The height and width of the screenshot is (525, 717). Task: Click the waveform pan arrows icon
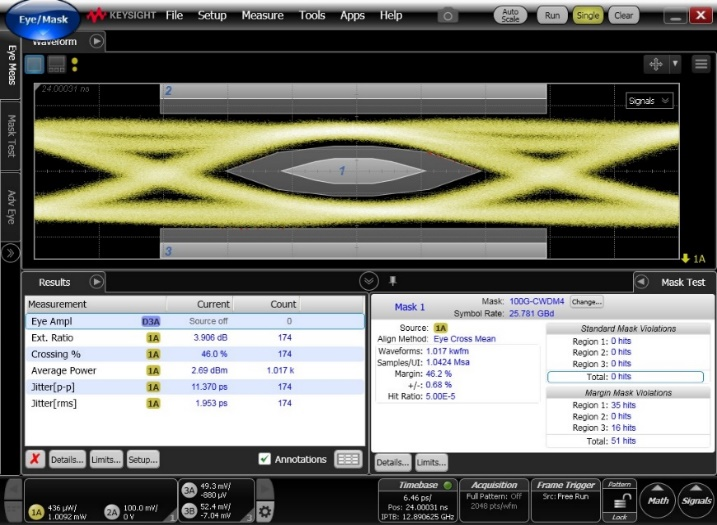pyautogui.click(x=656, y=63)
